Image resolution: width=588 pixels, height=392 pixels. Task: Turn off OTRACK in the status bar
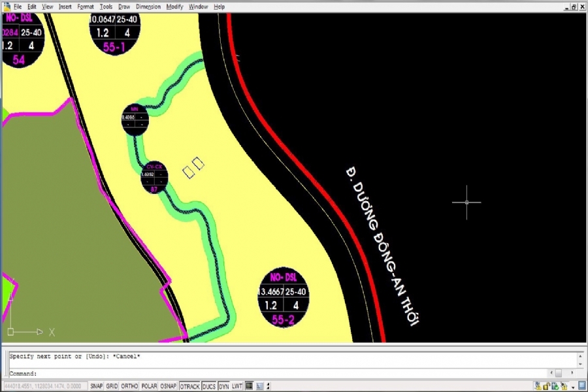click(189, 387)
